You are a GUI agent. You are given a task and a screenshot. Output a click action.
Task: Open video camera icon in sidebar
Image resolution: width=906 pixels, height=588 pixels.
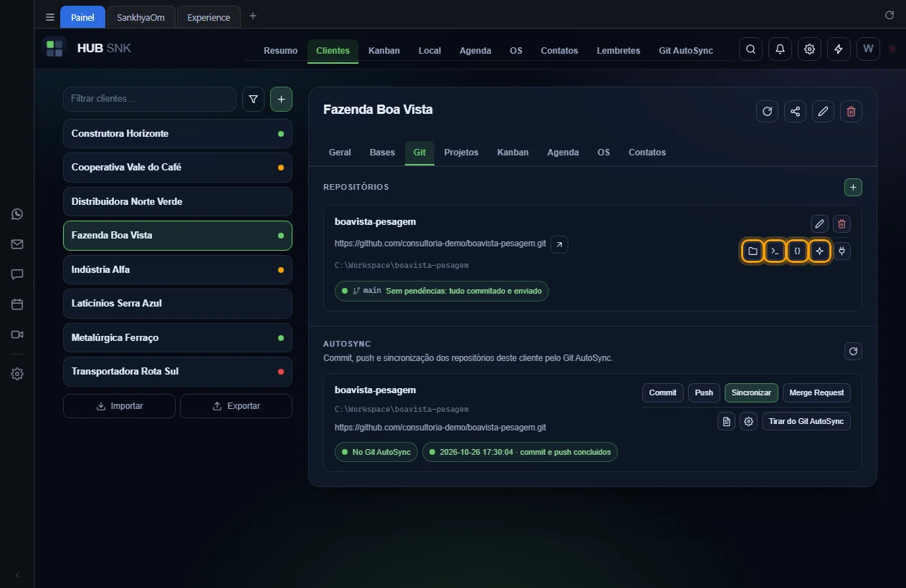coord(17,334)
